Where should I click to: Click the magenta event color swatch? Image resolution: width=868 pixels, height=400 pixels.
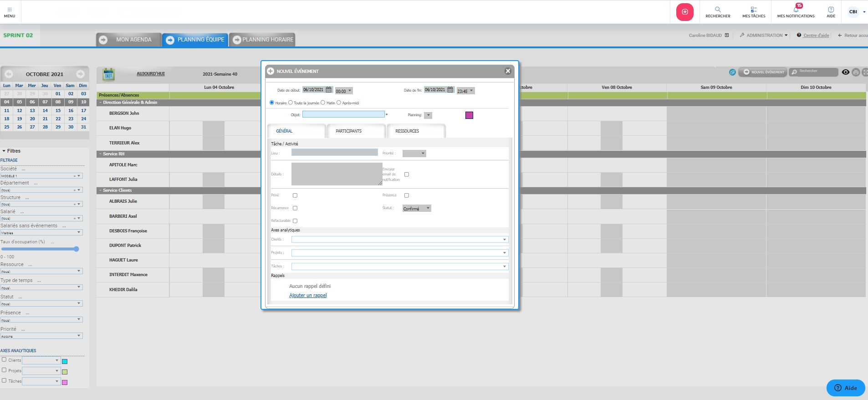(469, 115)
